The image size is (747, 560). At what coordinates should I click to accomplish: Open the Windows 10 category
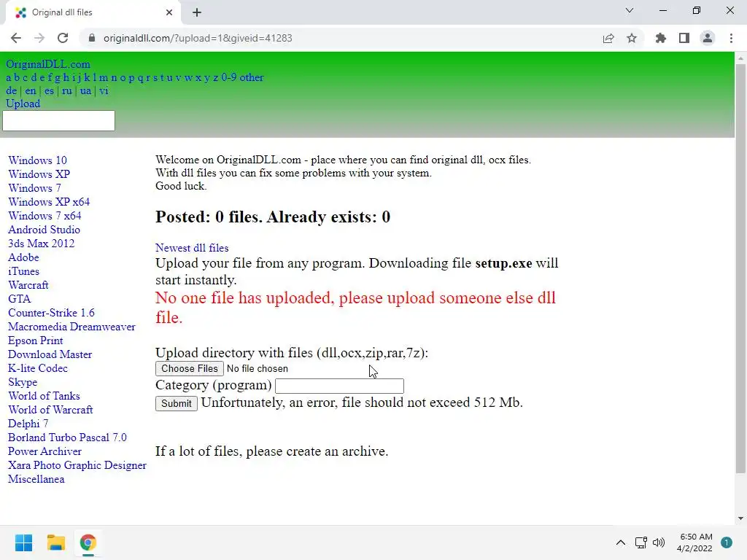37,160
